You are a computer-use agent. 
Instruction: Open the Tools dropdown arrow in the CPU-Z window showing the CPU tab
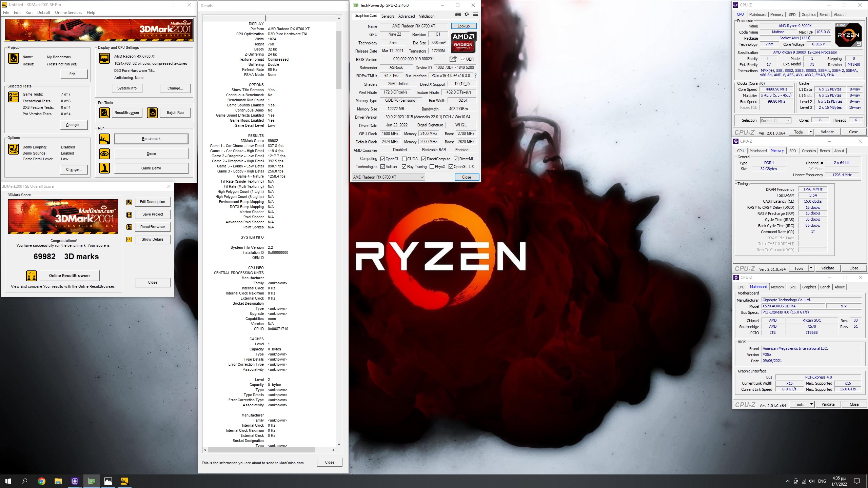(x=811, y=132)
